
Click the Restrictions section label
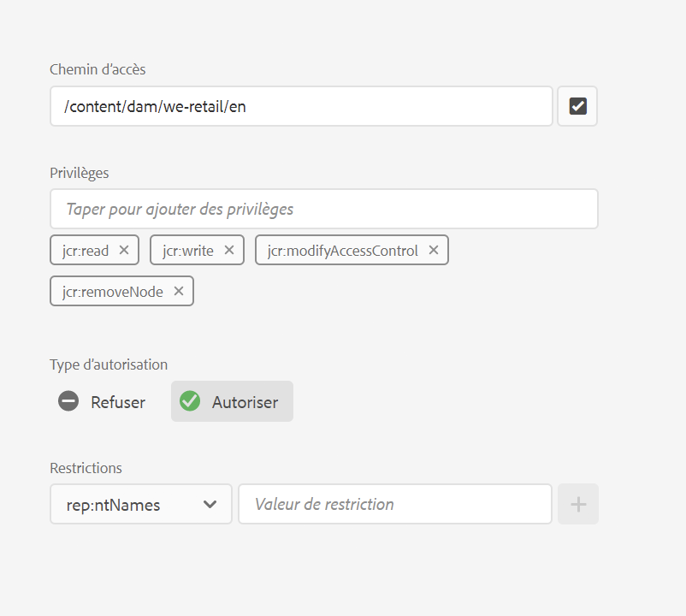(x=86, y=468)
